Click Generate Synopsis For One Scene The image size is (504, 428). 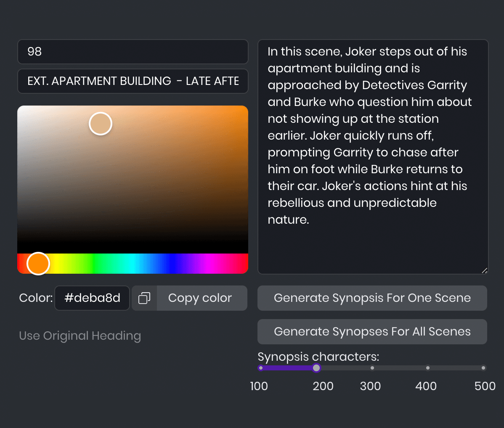pyautogui.click(x=372, y=298)
